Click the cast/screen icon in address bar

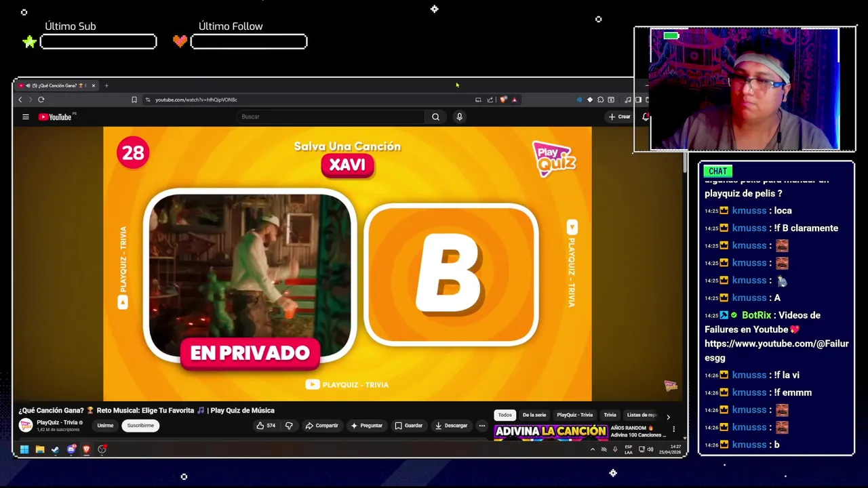pyautogui.click(x=478, y=100)
